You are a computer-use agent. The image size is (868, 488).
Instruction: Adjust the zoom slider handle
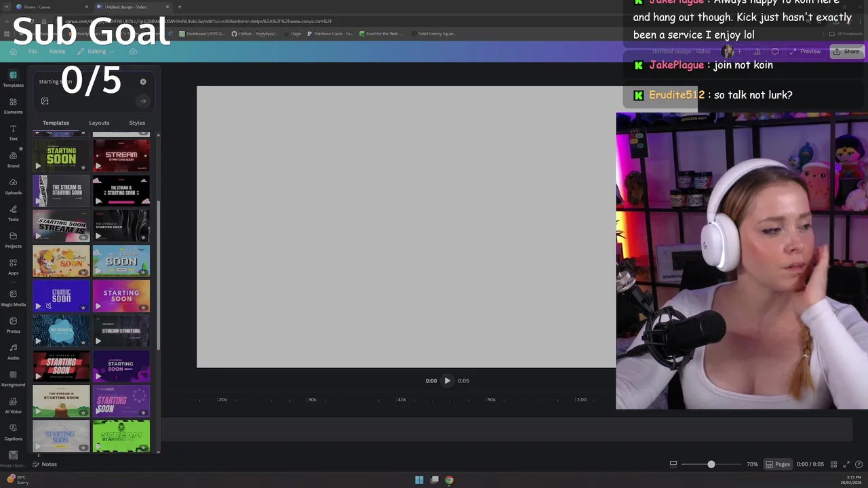tap(711, 464)
